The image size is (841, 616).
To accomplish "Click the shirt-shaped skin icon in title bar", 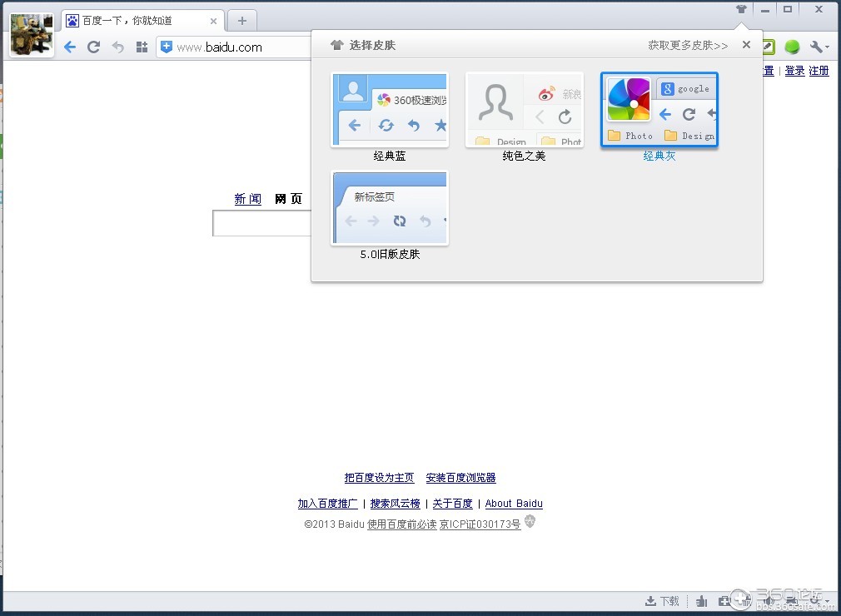I will pyautogui.click(x=741, y=9).
